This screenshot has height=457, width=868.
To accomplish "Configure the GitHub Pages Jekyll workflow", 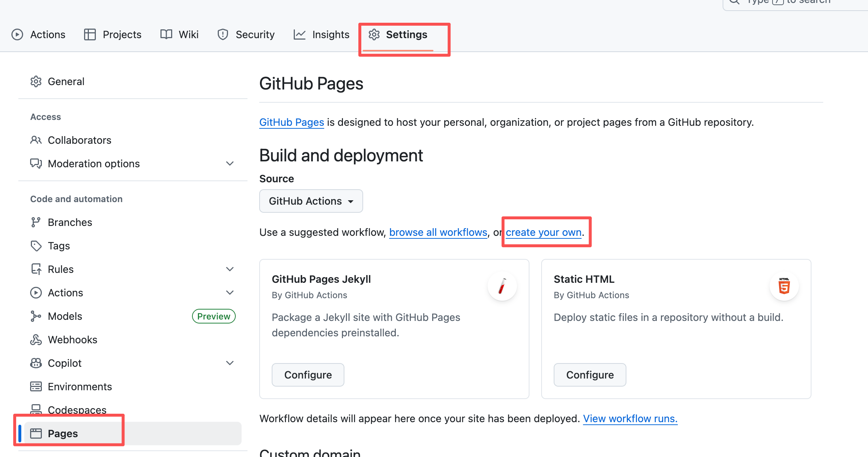I will [x=308, y=375].
